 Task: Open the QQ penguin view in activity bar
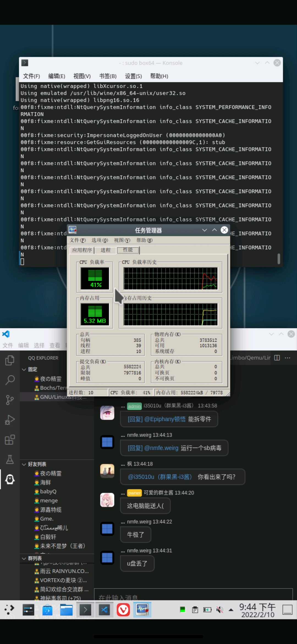[10, 479]
